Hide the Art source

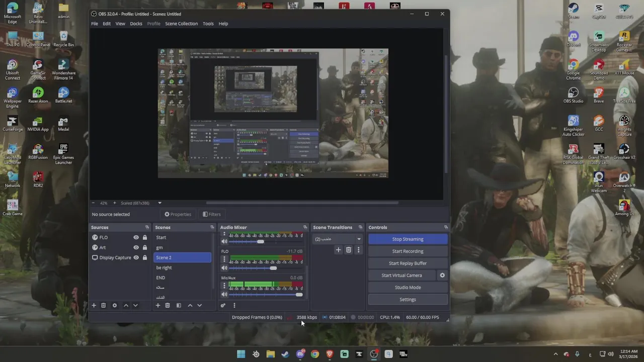[136, 247]
